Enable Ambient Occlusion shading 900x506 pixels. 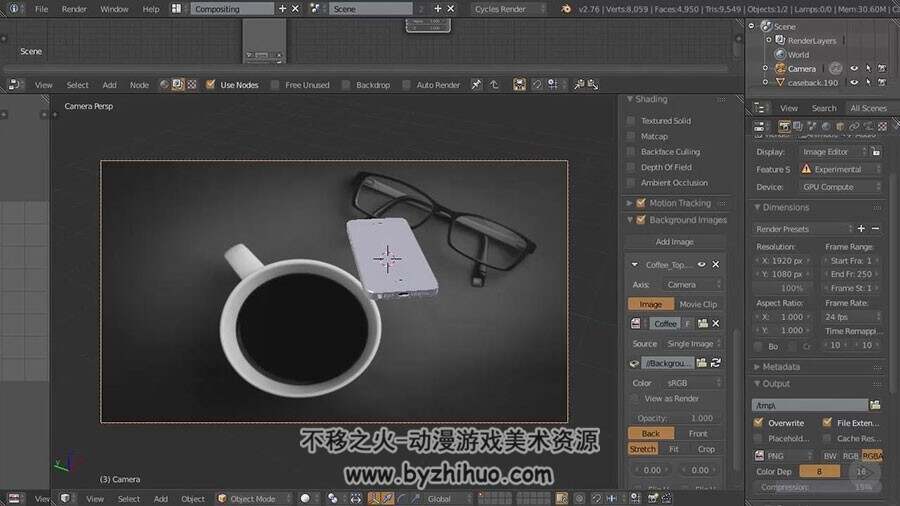(631, 182)
